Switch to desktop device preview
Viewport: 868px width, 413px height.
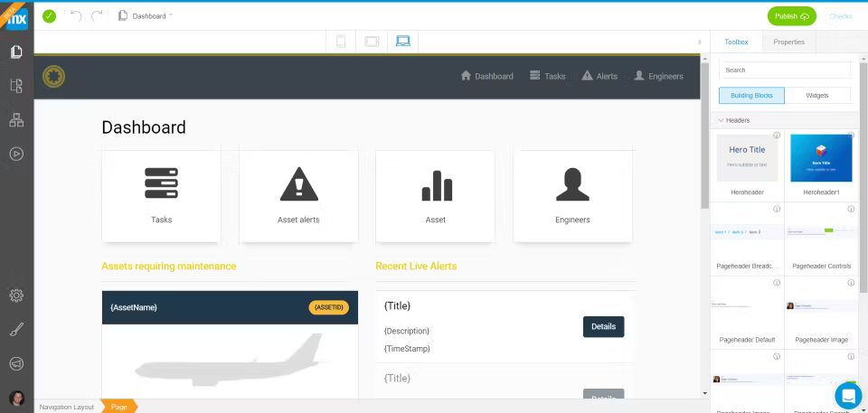click(403, 41)
